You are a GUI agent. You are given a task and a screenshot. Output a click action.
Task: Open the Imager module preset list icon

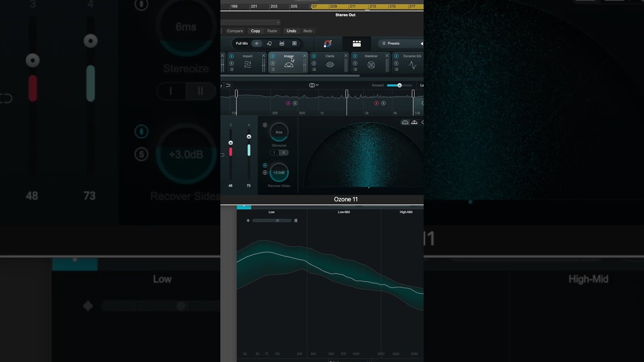point(273,69)
